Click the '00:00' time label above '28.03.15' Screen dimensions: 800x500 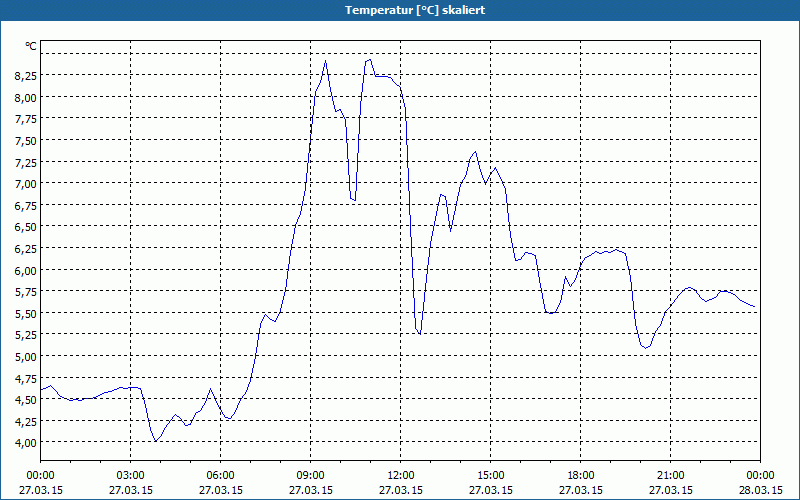point(760,476)
